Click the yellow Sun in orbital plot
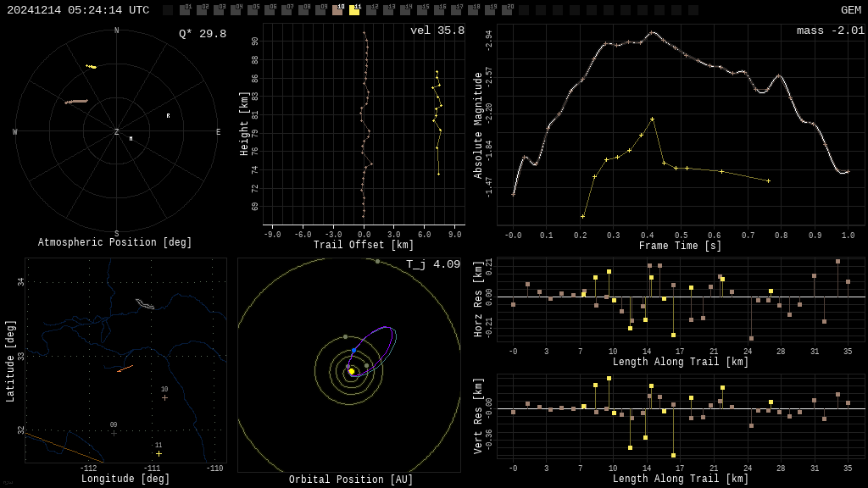This screenshot has height=488, width=868. [351, 371]
